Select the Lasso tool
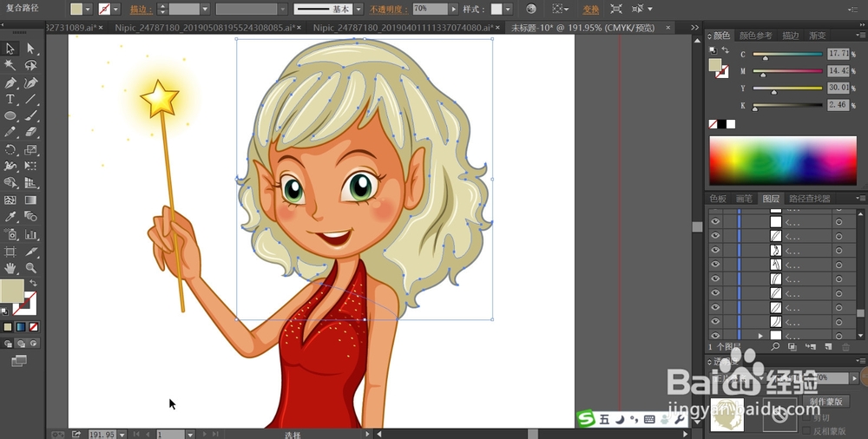Viewport: 868px width, 439px height. (x=30, y=65)
